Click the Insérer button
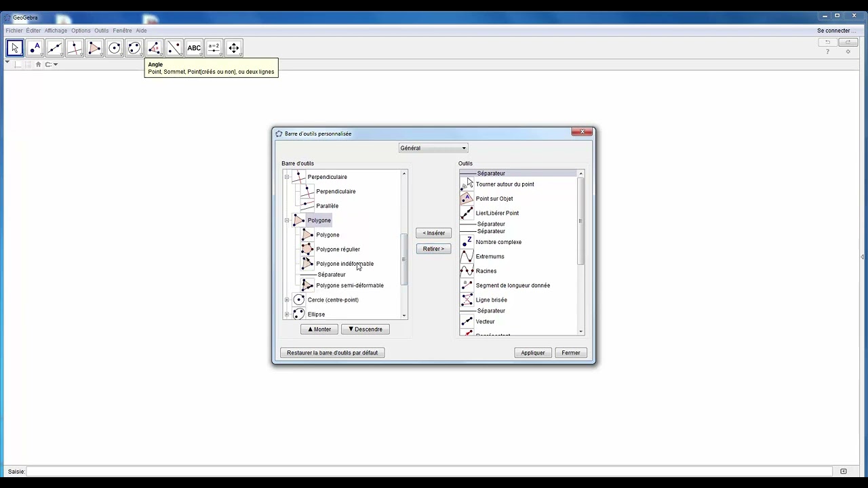Screen dimensions: 868x488 click(x=433, y=233)
